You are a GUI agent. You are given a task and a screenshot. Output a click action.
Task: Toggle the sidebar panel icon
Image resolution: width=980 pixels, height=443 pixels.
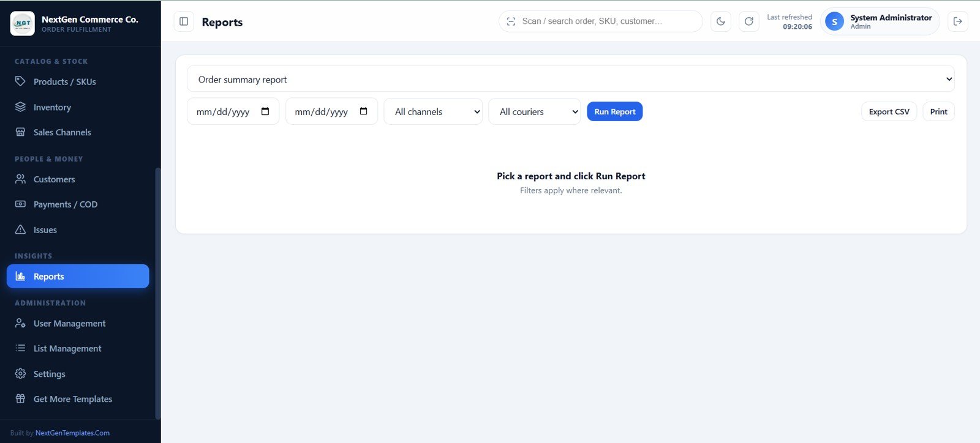(x=184, y=21)
